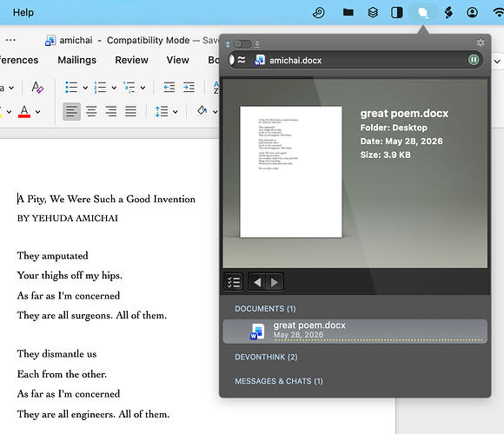This screenshot has height=434, width=504.
Task: Click the approximately-equal icon in search field
Action: pyautogui.click(x=242, y=59)
